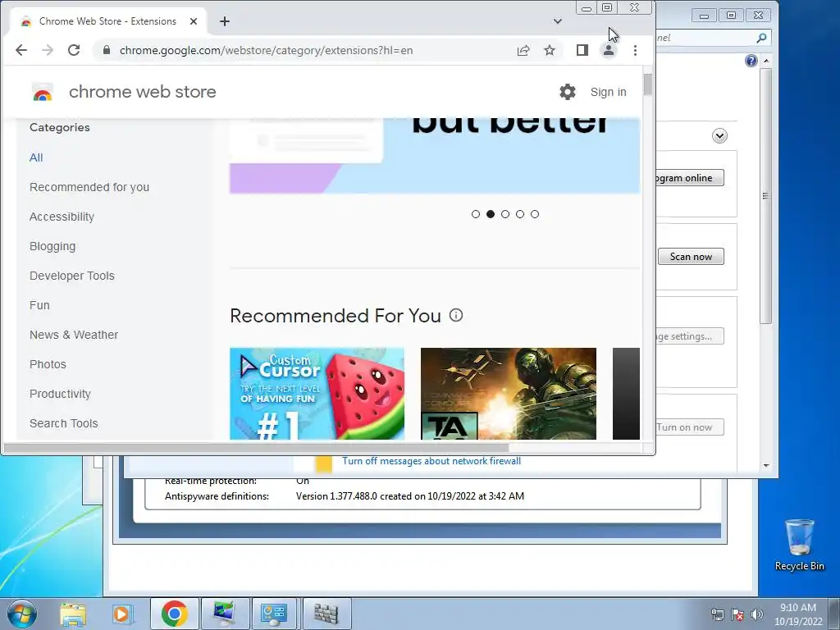
Task: Click the taskbar clock showing 9:10 AM
Action: tap(798, 614)
